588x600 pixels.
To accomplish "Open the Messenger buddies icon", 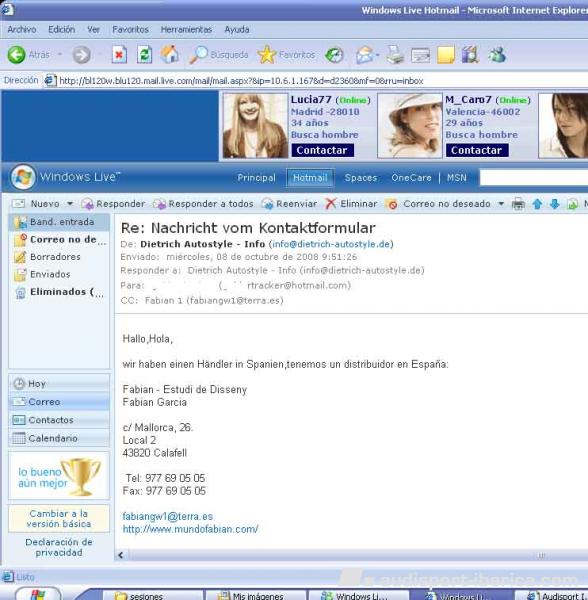I will point(497,55).
